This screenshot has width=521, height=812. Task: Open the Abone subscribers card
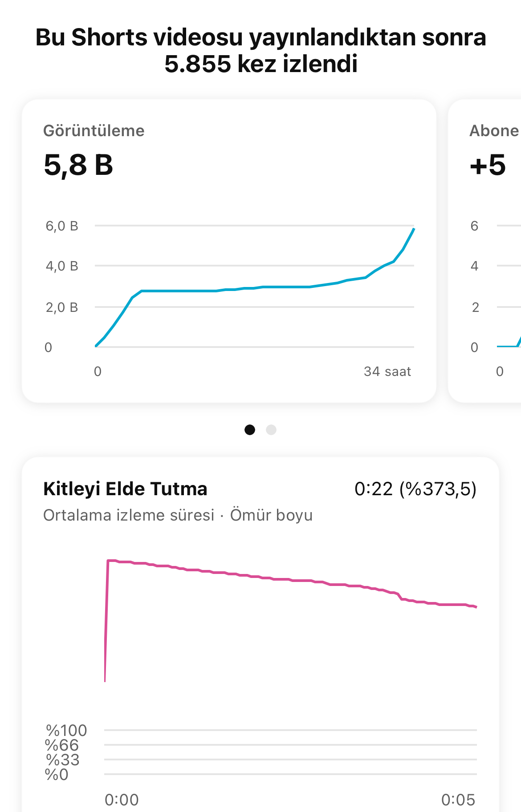click(484, 251)
